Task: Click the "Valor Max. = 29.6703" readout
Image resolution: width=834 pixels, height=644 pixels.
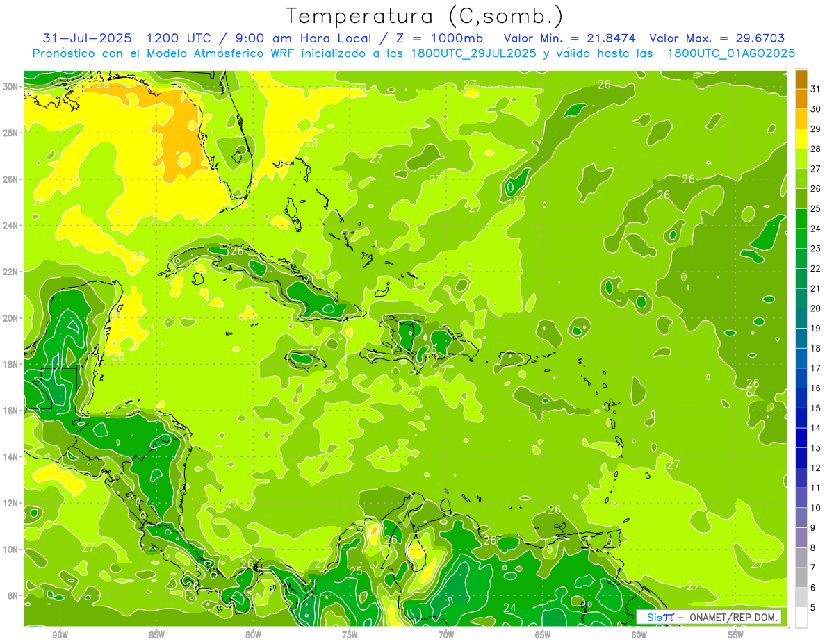Action: 717,38
